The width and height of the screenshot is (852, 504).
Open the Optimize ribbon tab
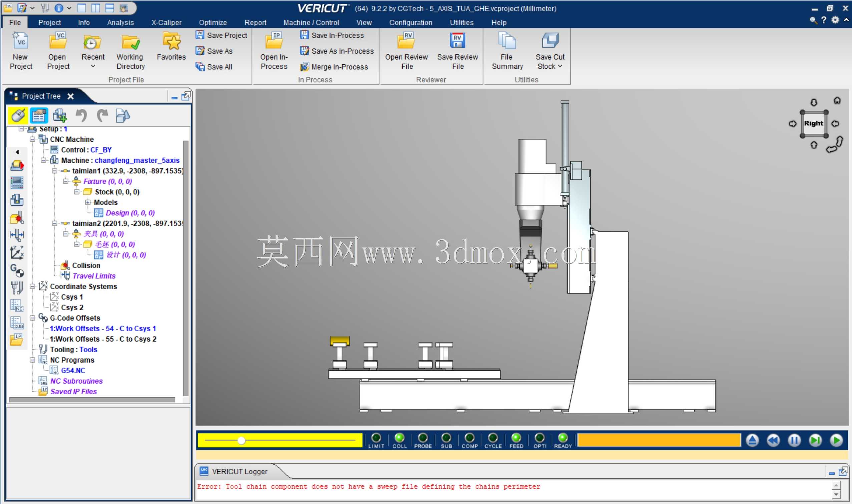tap(213, 22)
